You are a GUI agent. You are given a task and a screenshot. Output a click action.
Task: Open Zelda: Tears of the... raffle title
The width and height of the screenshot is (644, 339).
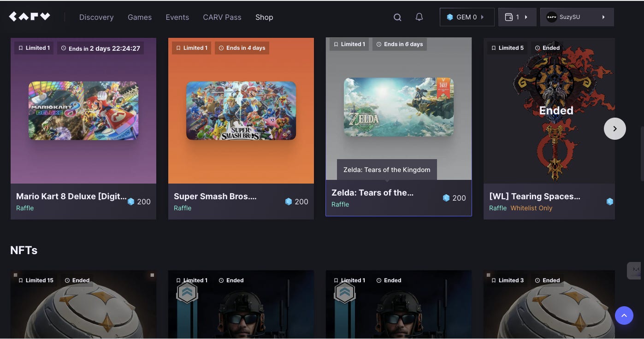point(372,192)
